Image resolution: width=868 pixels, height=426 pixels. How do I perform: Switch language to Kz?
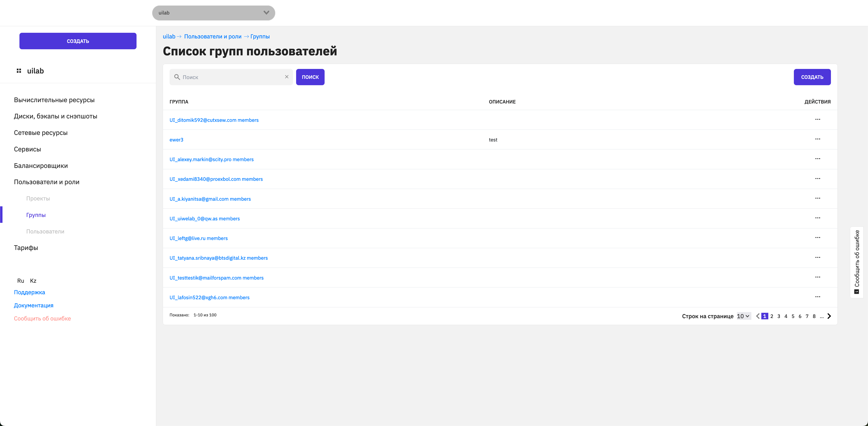click(x=33, y=280)
